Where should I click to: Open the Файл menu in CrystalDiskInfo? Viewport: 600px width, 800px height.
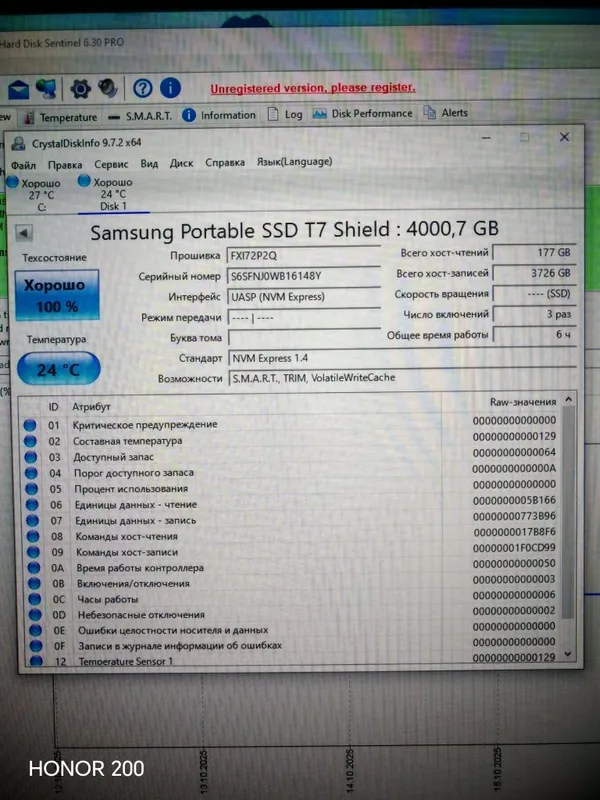[x=23, y=165]
